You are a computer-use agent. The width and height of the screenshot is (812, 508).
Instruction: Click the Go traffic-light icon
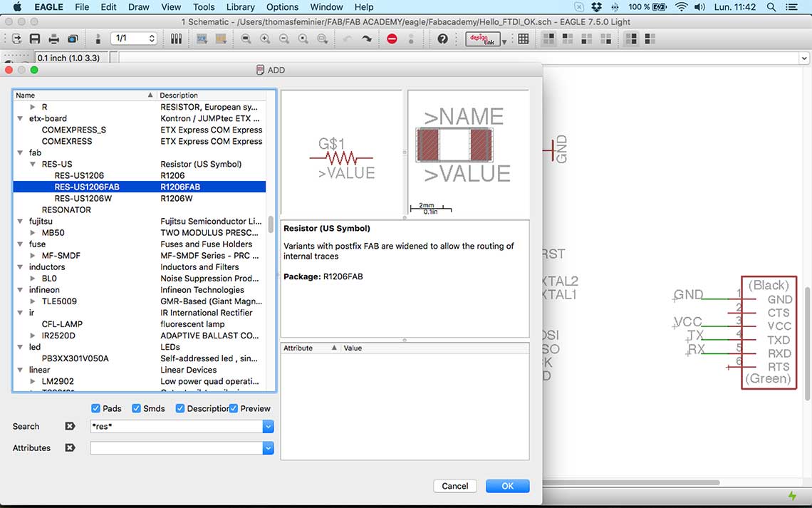[411, 39]
